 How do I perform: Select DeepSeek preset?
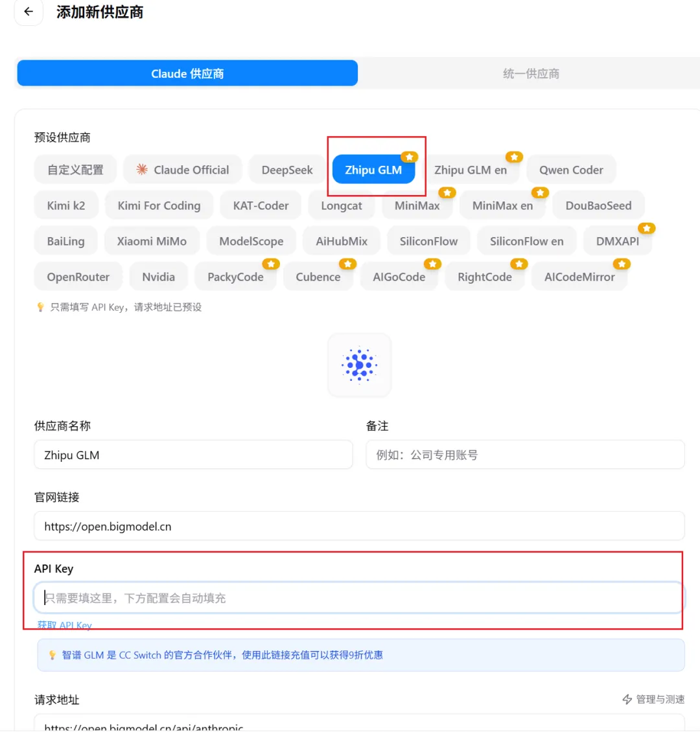tap(286, 170)
